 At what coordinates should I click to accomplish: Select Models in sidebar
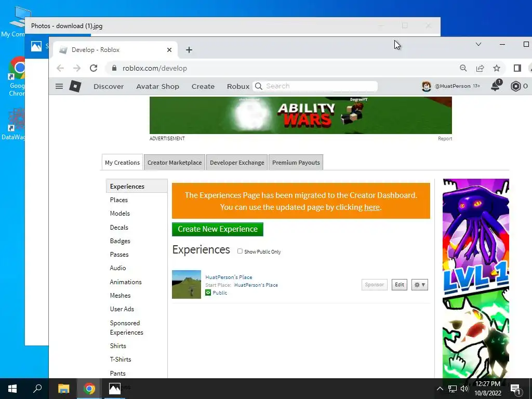[120, 214]
